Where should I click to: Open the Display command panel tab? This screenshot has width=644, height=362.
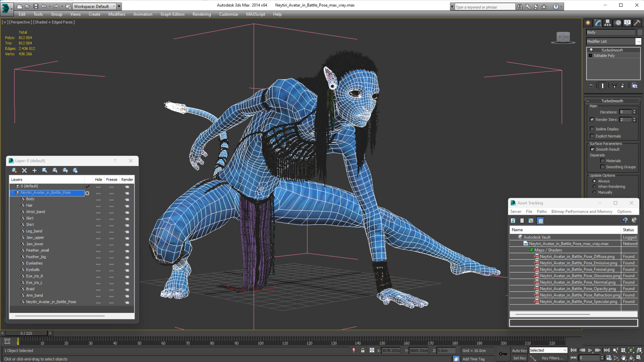pyautogui.click(x=627, y=23)
